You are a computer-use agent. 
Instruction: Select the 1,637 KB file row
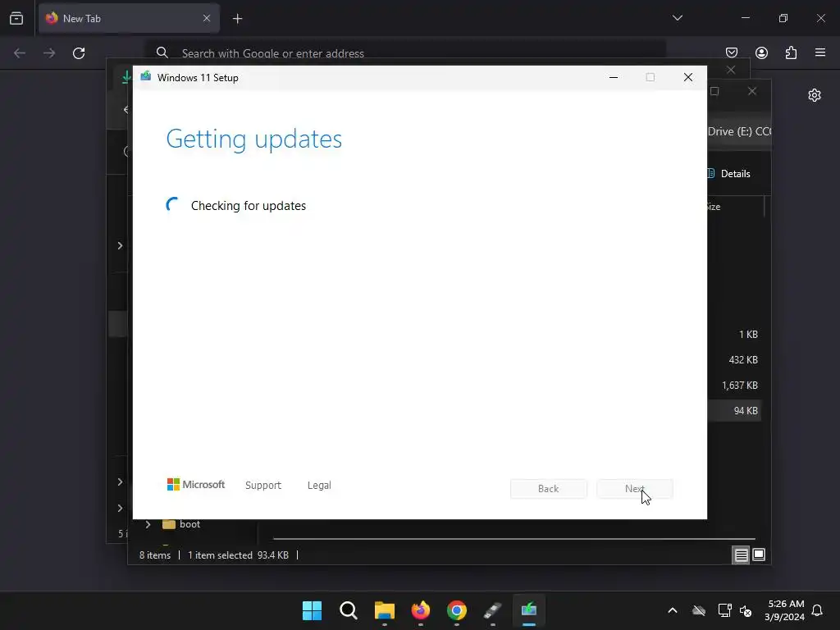pos(734,386)
